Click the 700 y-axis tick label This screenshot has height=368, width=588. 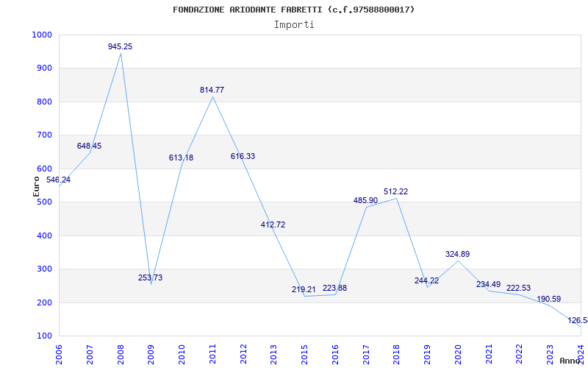coord(44,135)
